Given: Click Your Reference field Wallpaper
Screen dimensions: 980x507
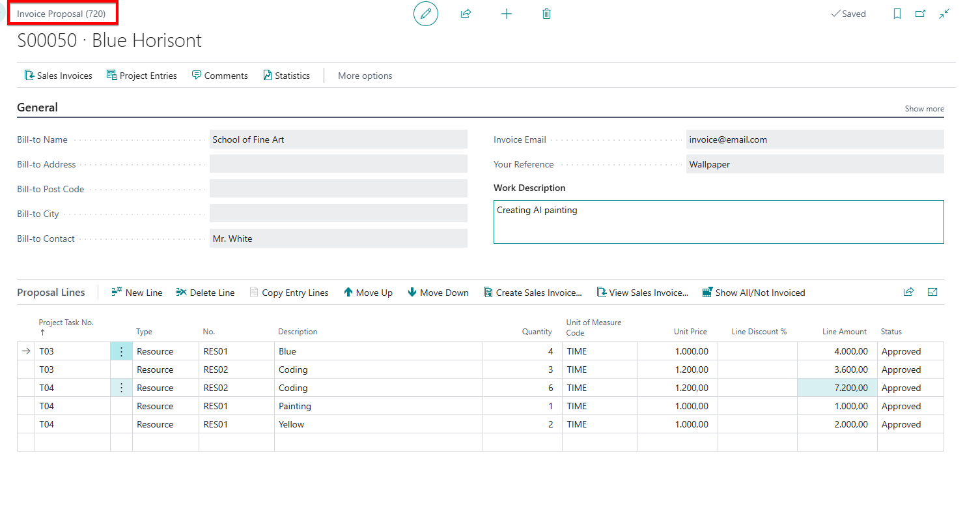Looking at the screenshot, I should [x=815, y=164].
